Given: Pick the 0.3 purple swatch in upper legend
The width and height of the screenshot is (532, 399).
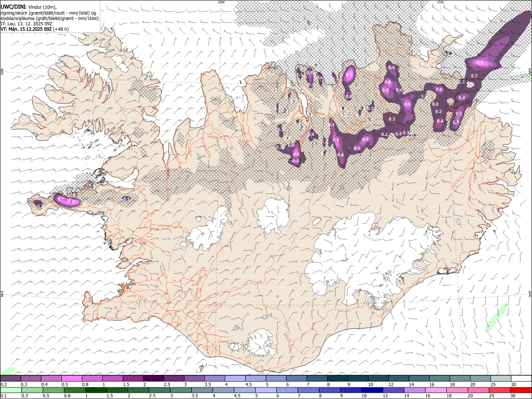Looking at the screenshot, I should point(31,379).
